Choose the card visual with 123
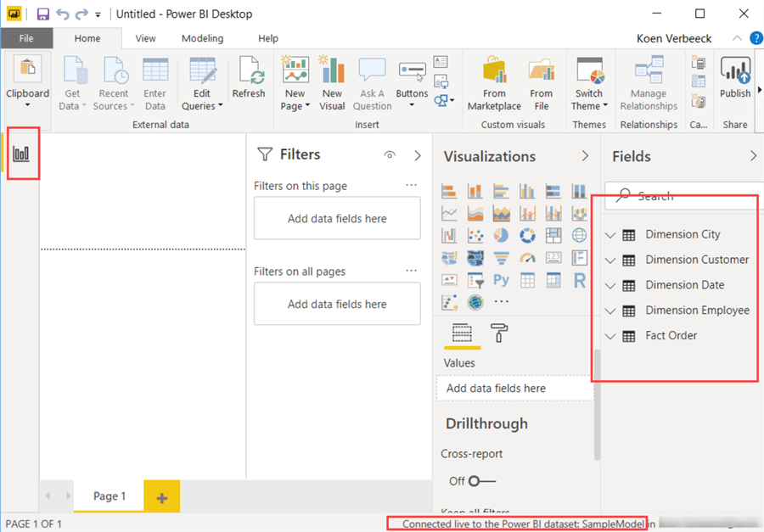This screenshot has height=532, width=764. [553, 258]
